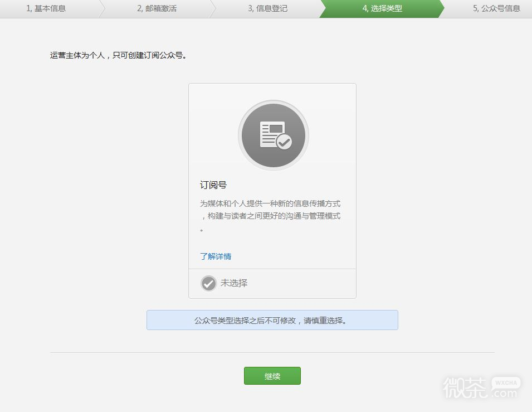Viewport: 532px width, 412px height.
Task: Click the blue warning banner about type selection
Action: (272, 319)
